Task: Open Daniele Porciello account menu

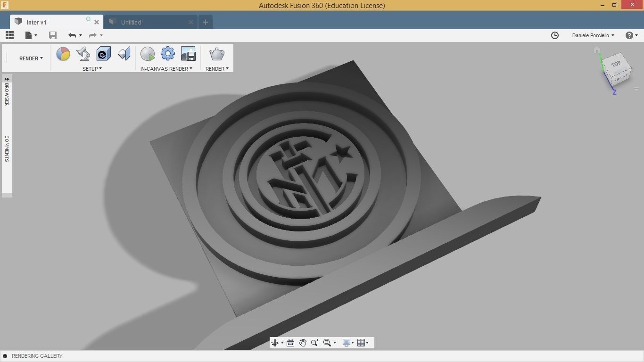Action: click(x=593, y=35)
